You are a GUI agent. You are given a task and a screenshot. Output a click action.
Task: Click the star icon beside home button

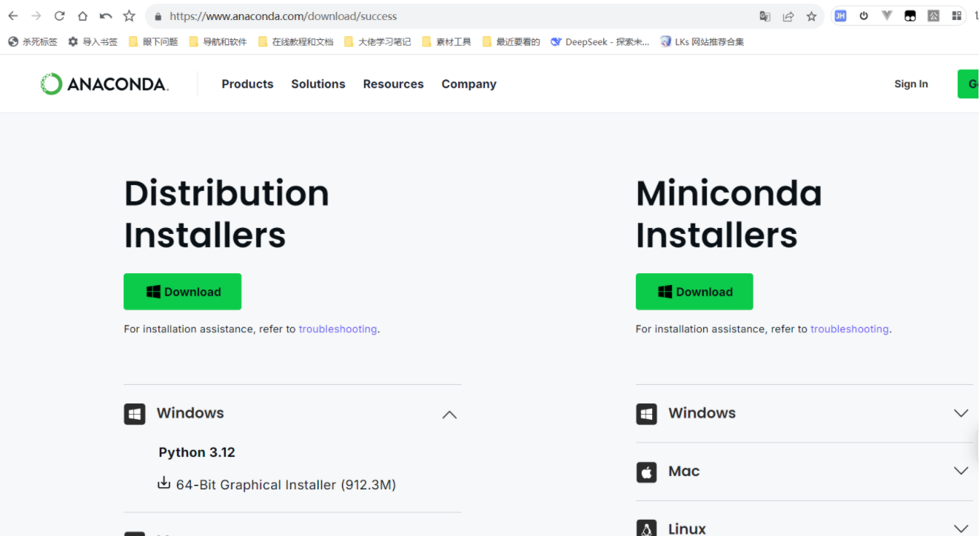tap(129, 16)
